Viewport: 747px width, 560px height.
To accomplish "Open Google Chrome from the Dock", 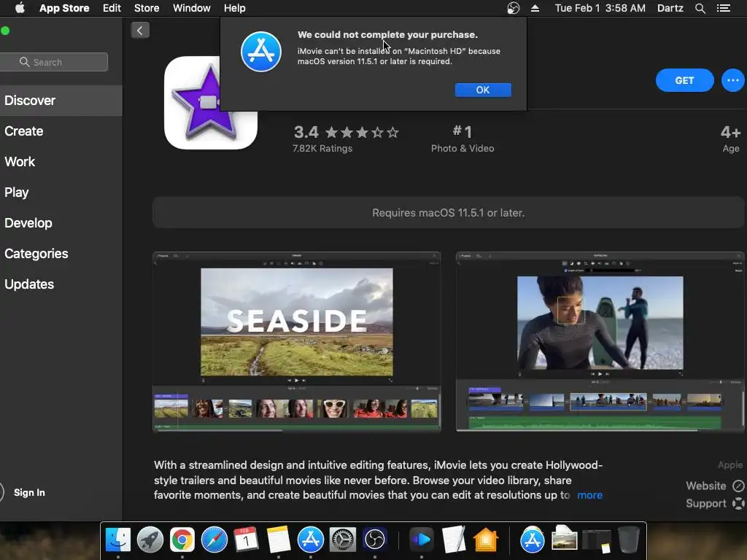I will [x=182, y=540].
